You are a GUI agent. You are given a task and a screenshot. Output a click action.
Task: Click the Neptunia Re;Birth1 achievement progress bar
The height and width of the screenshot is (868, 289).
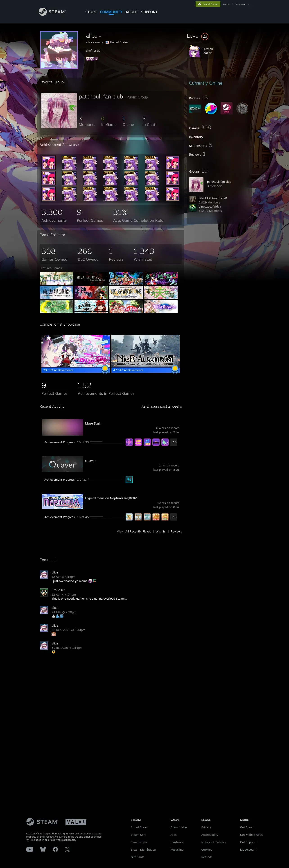tap(107, 516)
